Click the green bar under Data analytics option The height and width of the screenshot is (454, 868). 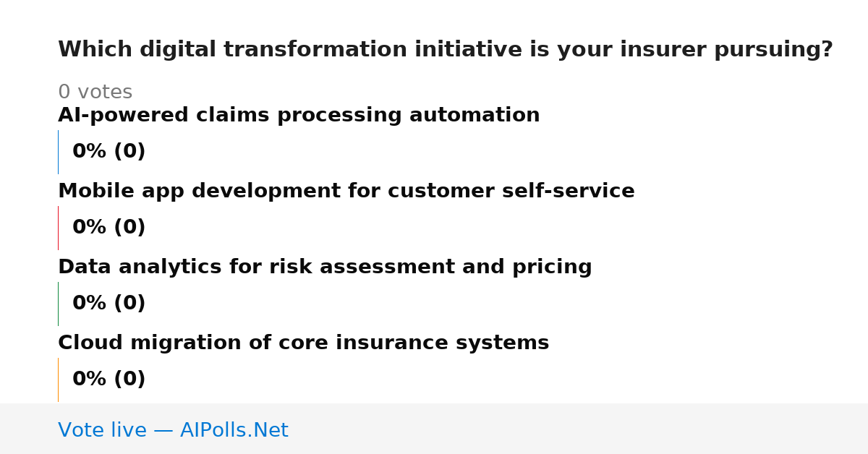coord(58,304)
